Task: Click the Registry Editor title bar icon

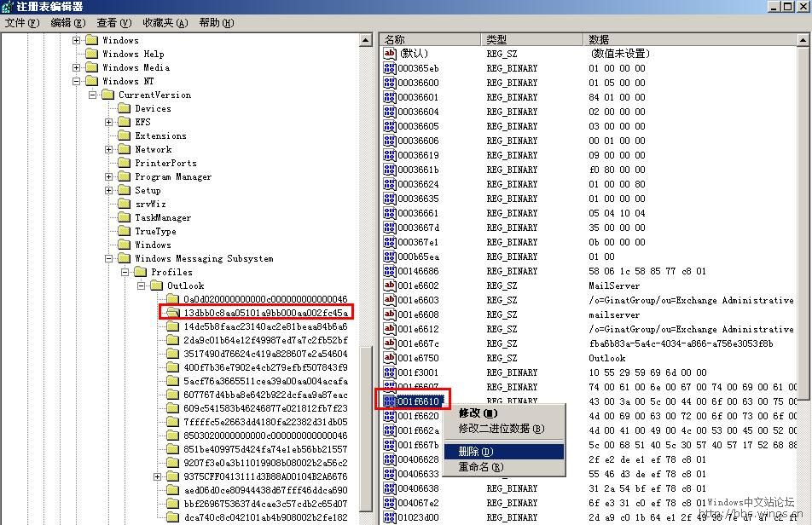Action: [8, 7]
